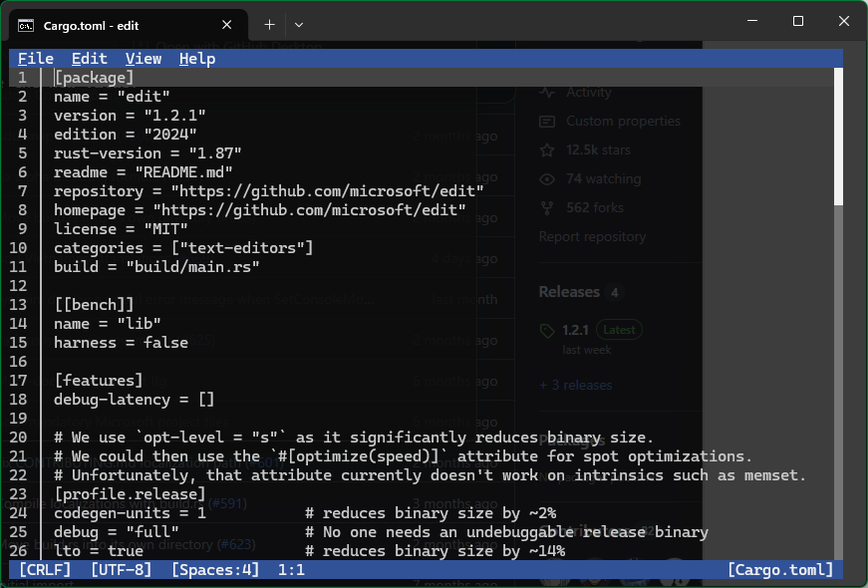Viewport: 868px width, 588px height.
Task: Minimize the terminal window
Action: [753, 22]
